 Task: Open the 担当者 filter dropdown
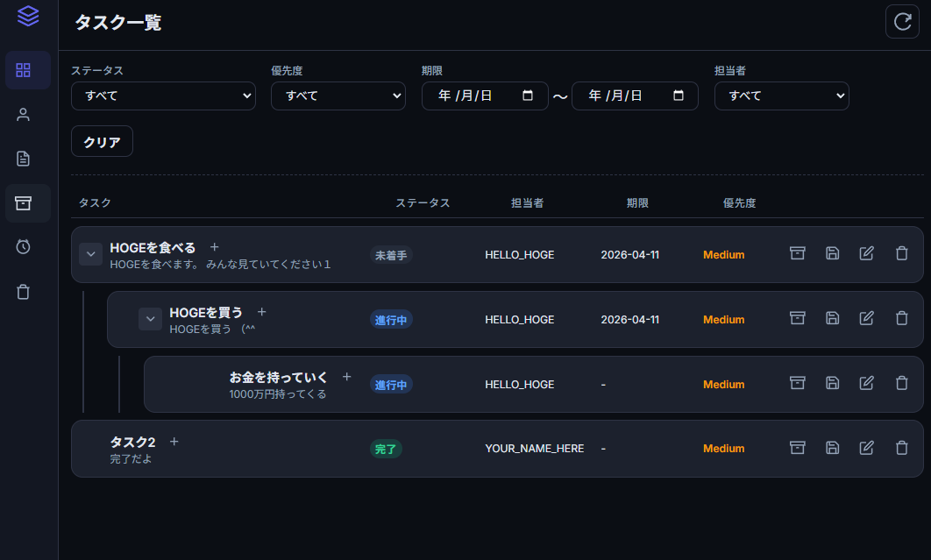point(781,96)
